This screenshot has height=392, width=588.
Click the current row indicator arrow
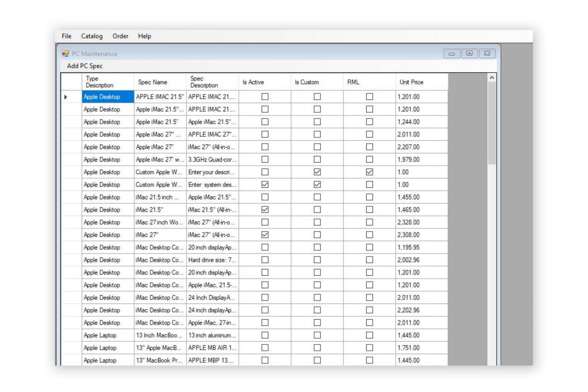66,97
